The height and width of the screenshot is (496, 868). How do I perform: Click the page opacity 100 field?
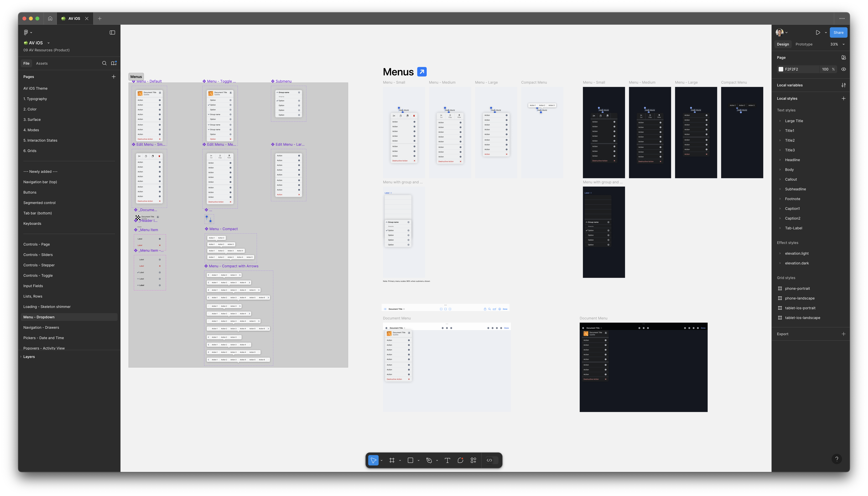point(825,69)
